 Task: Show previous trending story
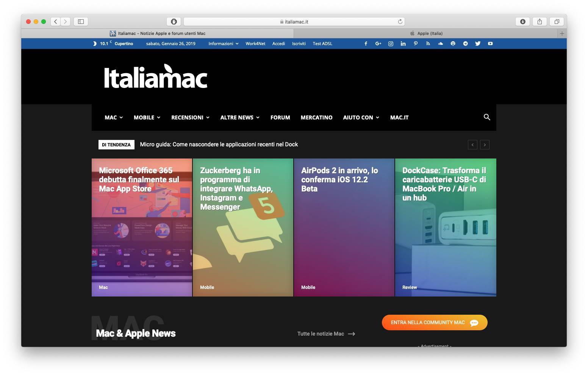472,144
